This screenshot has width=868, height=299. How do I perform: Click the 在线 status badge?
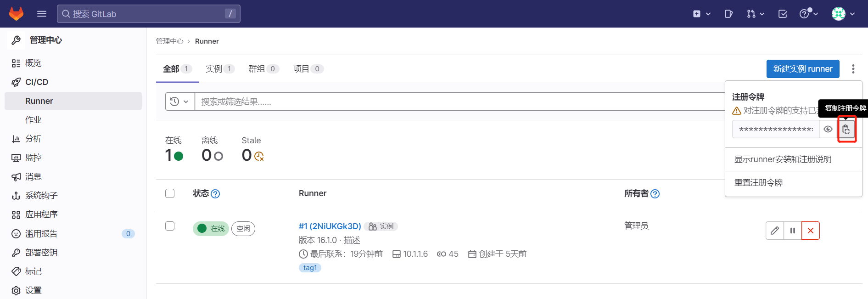point(211,228)
